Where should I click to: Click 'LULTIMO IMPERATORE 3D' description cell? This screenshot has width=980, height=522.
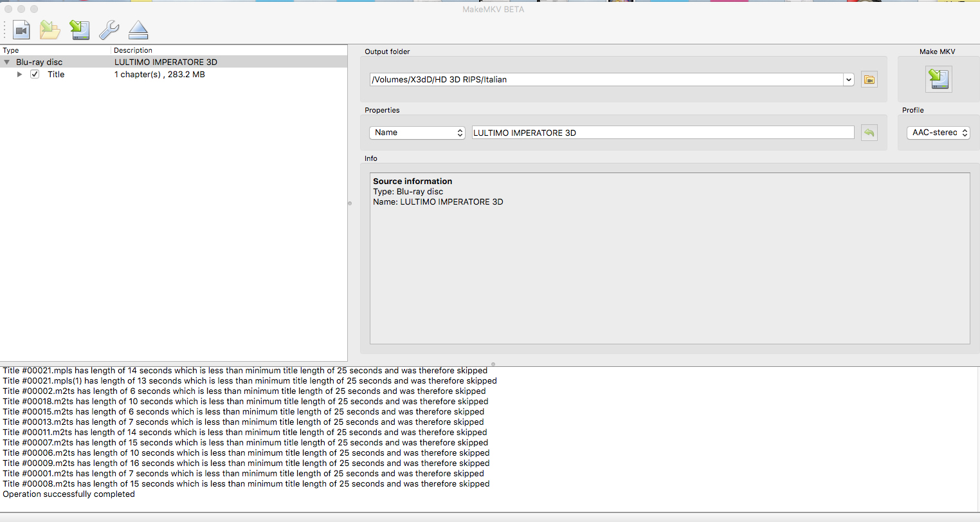(166, 62)
